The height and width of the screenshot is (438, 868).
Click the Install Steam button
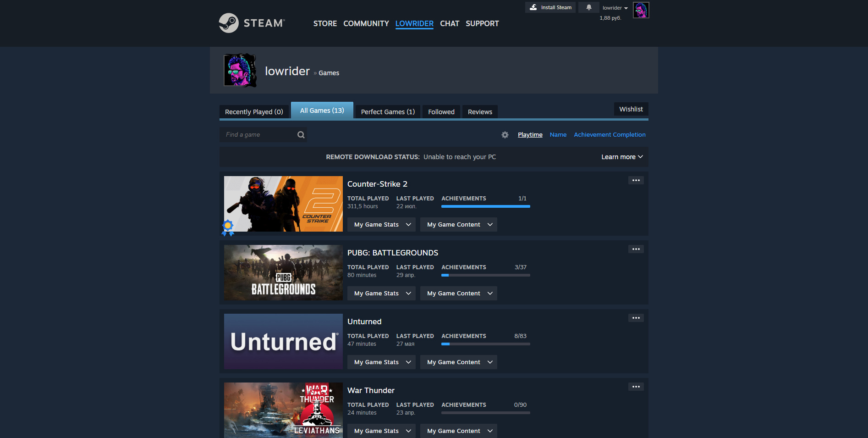(550, 7)
